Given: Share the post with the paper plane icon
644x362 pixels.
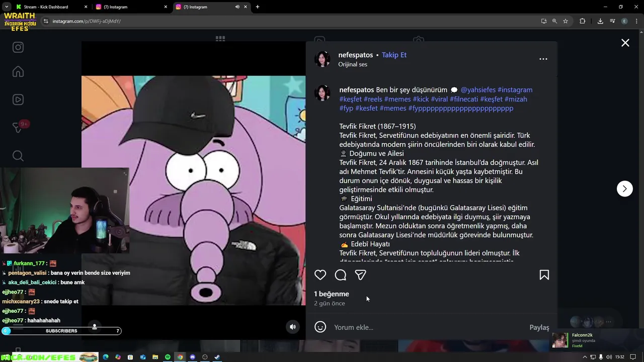Looking at the screenshot, I should pos(360,275).
